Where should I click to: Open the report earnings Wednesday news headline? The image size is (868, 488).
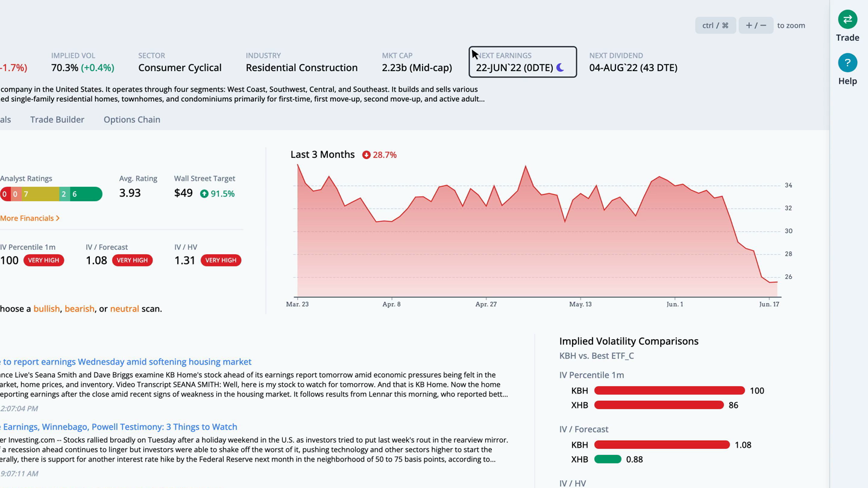(x=126, y=361)
